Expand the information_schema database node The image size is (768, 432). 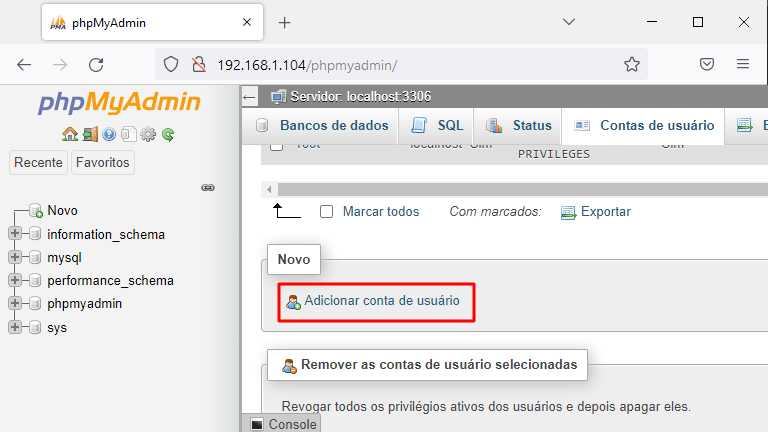click(x=15, y=233)
